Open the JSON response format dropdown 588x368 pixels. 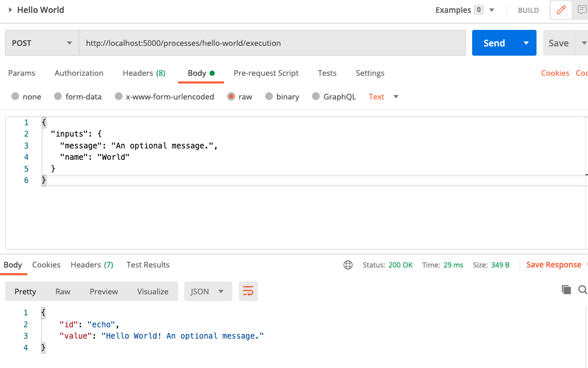[x=208, y=291]
